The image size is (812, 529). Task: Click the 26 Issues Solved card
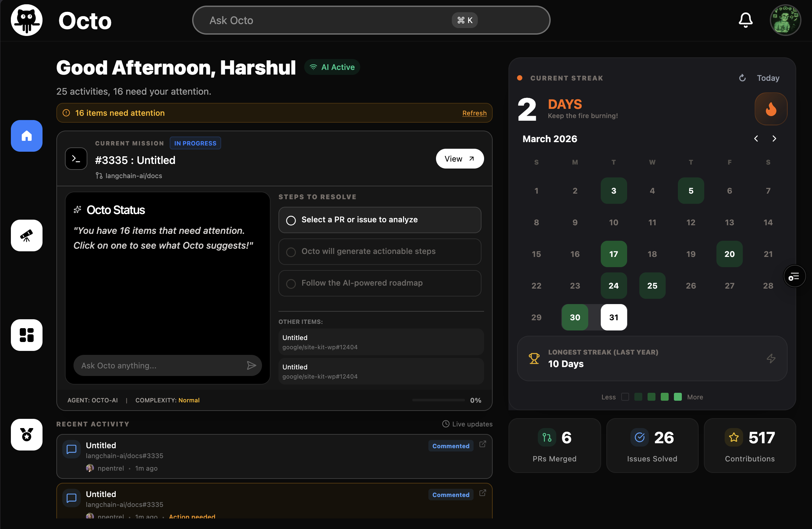652,446
